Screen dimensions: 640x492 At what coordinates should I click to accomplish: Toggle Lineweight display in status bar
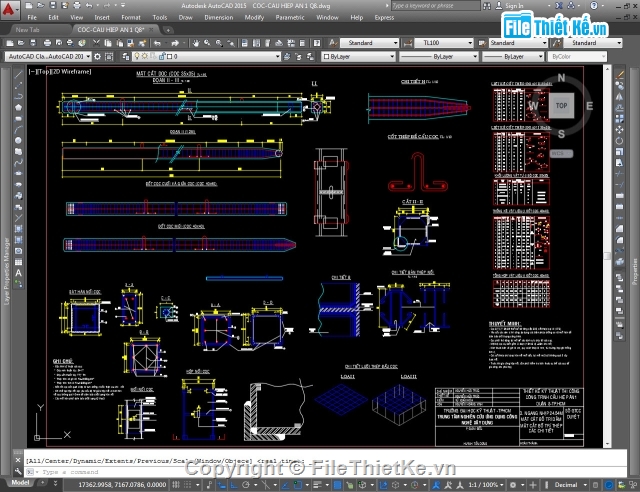pyautogui.click(x=317, y=485)
